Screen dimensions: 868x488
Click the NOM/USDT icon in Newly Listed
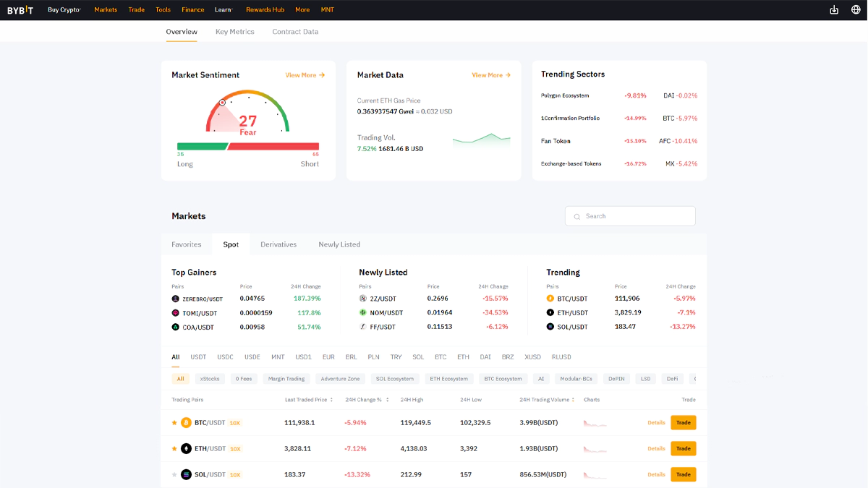[363, 313]
